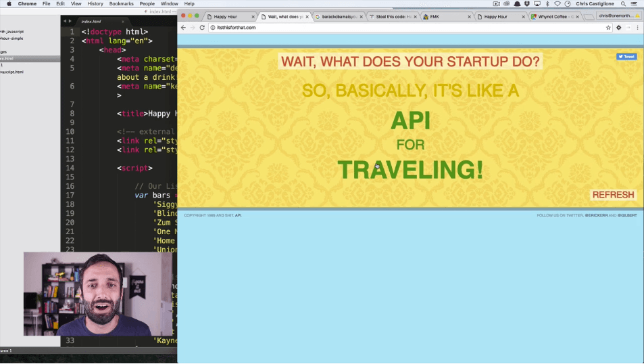Click the Chrome back arrow button
The image size is (644, 364).
(184, 28)
